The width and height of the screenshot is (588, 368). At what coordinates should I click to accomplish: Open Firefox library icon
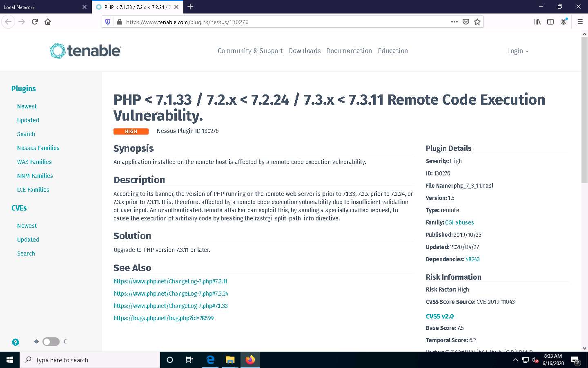(537, 22)
